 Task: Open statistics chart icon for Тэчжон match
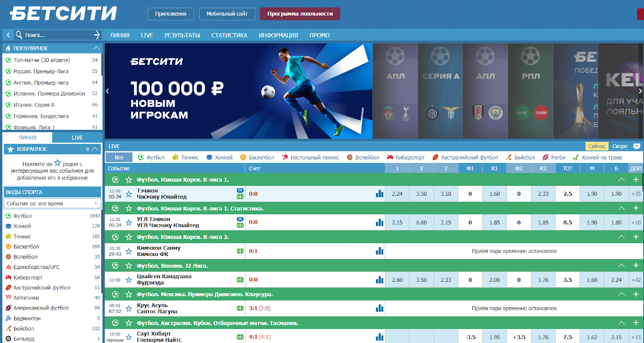(380, 194)
